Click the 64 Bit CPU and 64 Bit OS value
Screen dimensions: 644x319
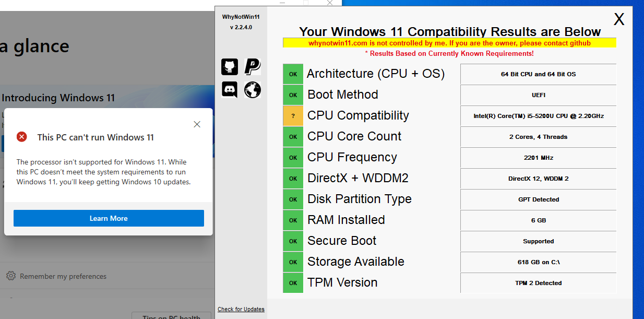[x=539, y=74]
